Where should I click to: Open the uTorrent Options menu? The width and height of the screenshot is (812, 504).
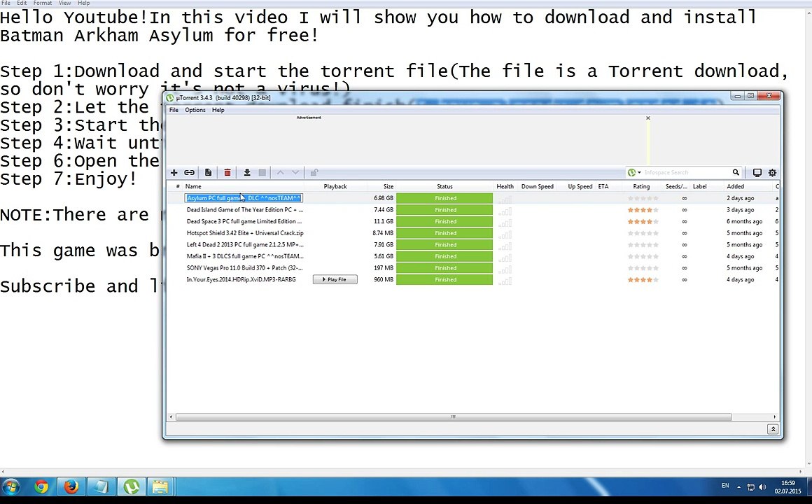click(195, 110)
